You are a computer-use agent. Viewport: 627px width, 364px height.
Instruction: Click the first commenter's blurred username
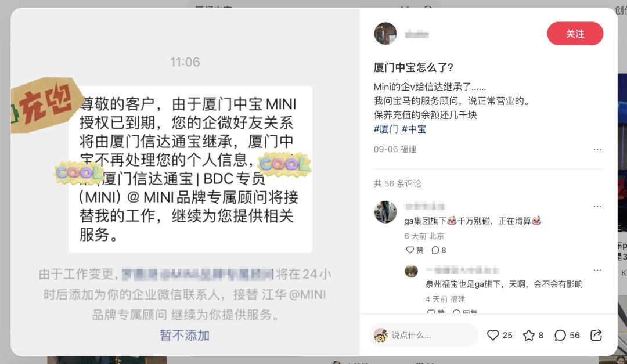click(424, 207)
